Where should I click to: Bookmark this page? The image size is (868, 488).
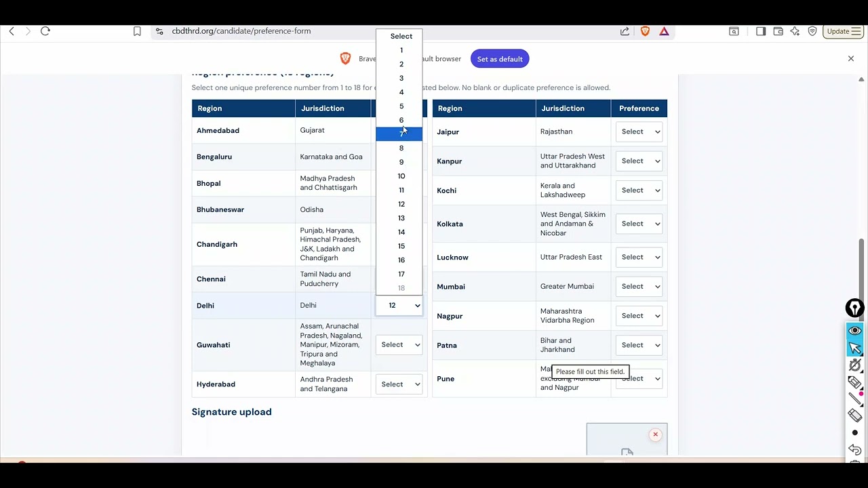(x=137, y=31)
